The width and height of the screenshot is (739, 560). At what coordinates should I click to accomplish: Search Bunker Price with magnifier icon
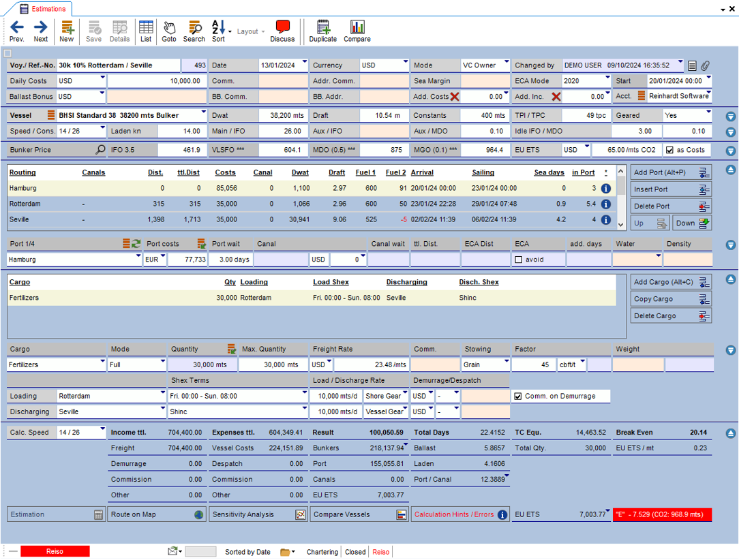tap(100, 150)
